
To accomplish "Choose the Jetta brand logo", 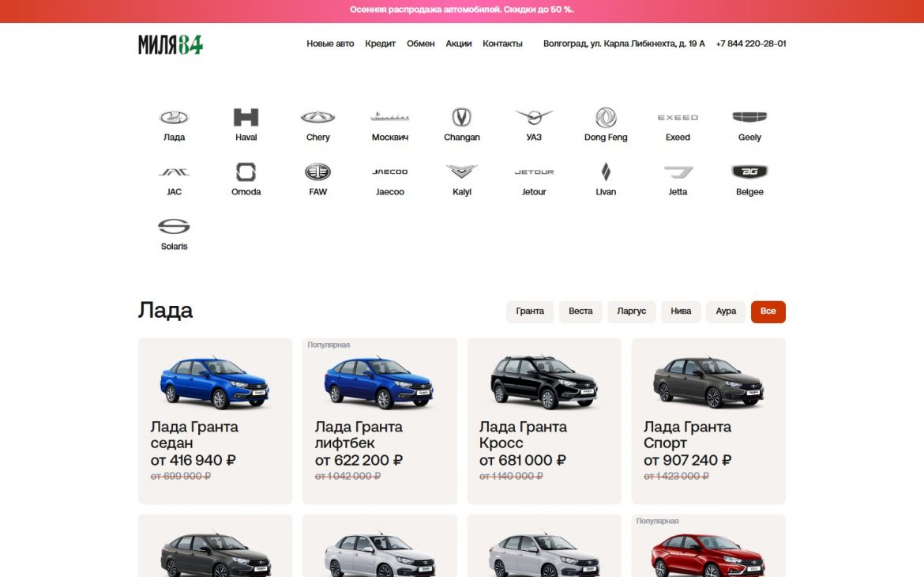I will [678, 172].
